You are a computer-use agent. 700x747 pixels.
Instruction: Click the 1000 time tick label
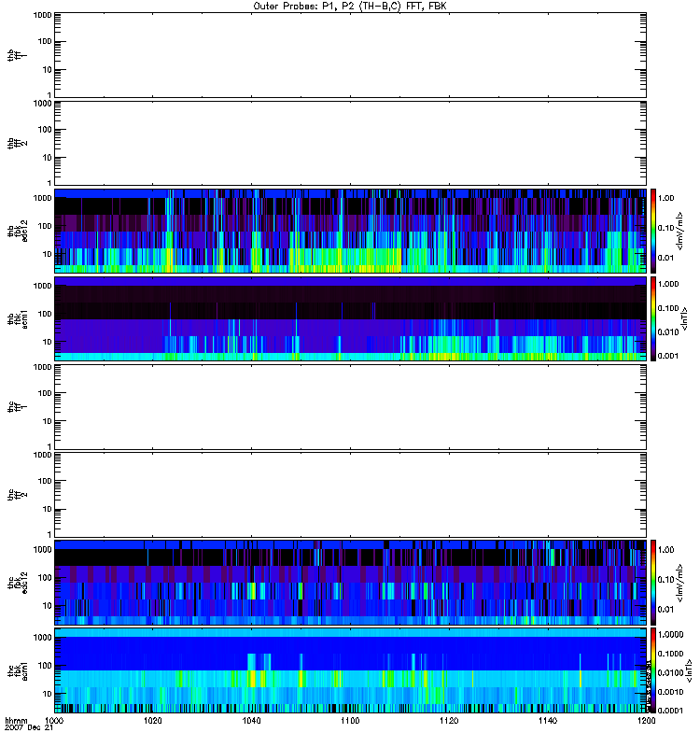(x=55, y=723)
